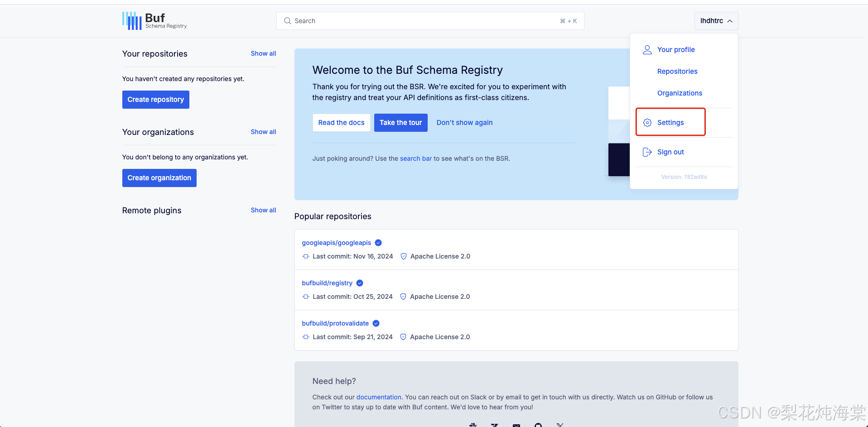Screen dimensions: 868x427
Task: Click commit icon on the Oct 25, 2024 row
Action: (x=306, y=297)
